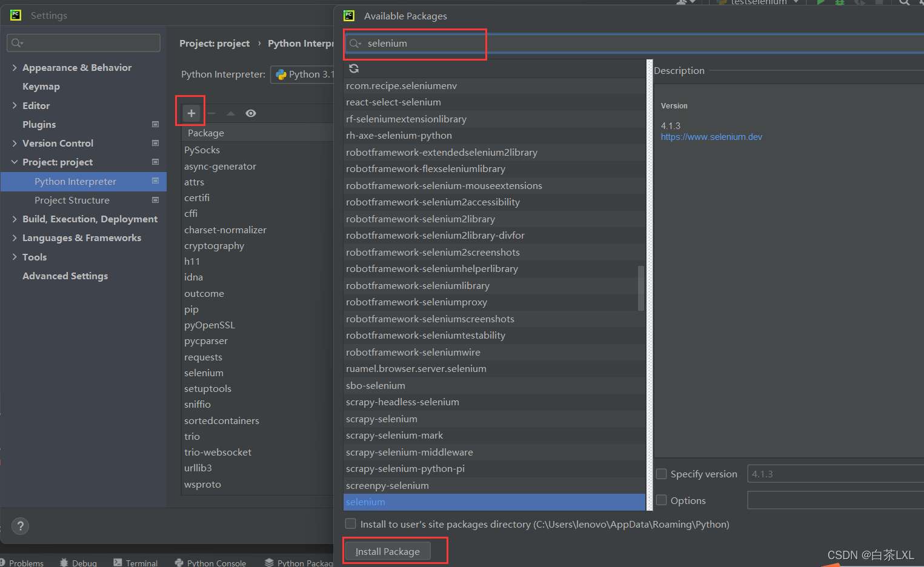Select scrapy-selenium-middleware package
The width and height of the screenshot is (924, 567).
coord(494,452)
